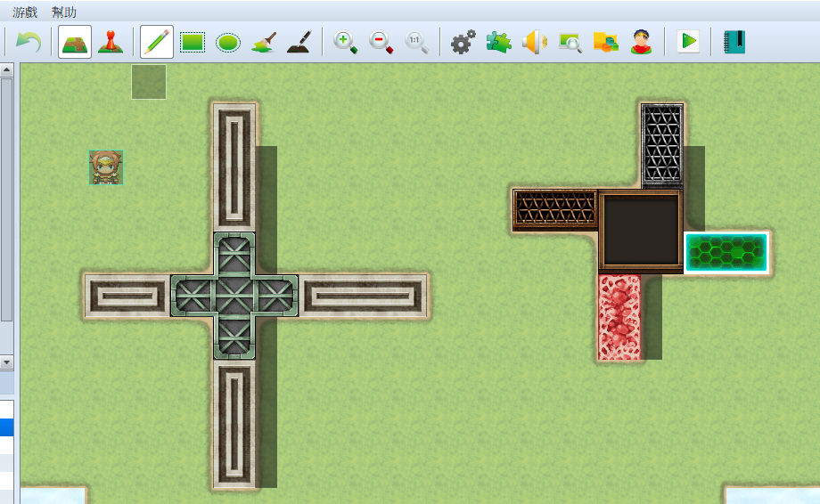
Task: Click the highlighted cursor tile on grass
Action: [x=149, y=82]
